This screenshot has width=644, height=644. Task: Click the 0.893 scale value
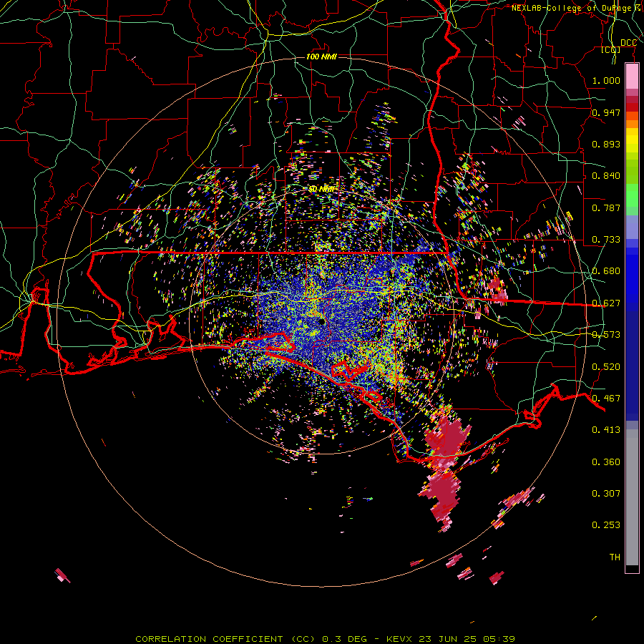click(606, 144)
